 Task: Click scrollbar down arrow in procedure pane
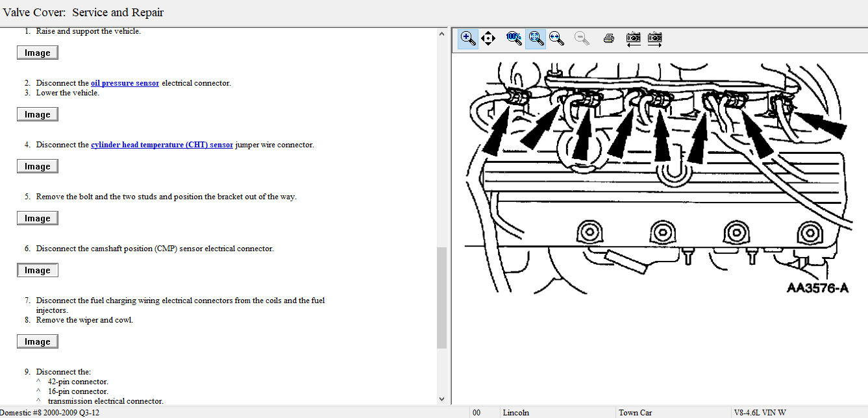pyautogui.click(x=442, y=399)
